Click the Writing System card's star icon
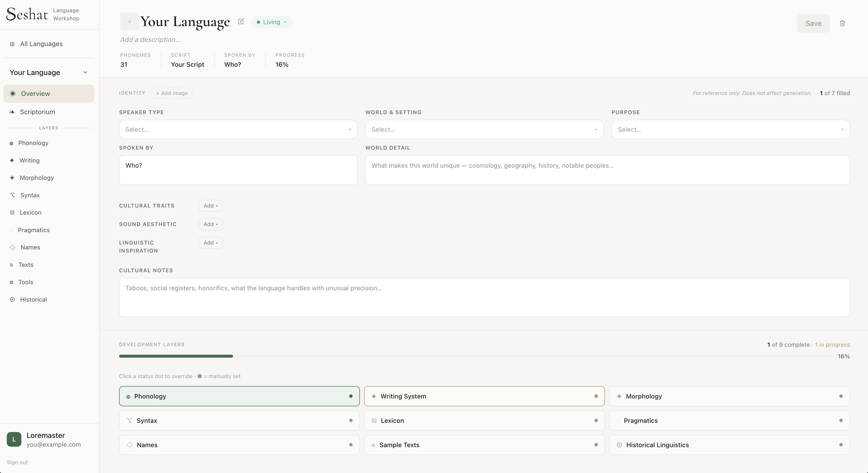Image resolution: width=868 pixels, height=473 pixels. 374,396
